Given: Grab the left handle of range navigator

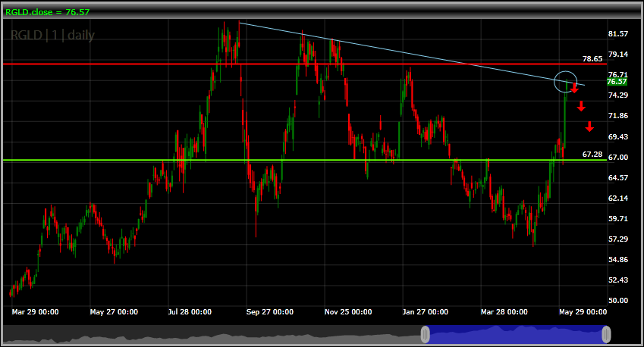Looking at the screenshot, I should tap(426, 334).
